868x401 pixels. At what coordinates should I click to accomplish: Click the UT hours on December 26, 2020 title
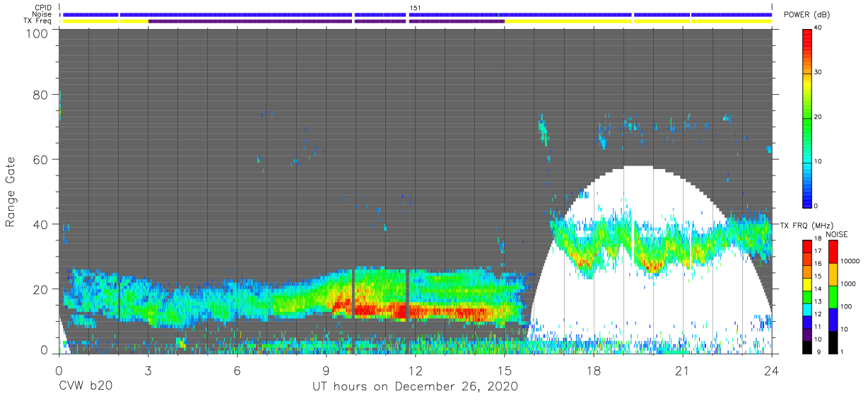click(x=416, y=387)
